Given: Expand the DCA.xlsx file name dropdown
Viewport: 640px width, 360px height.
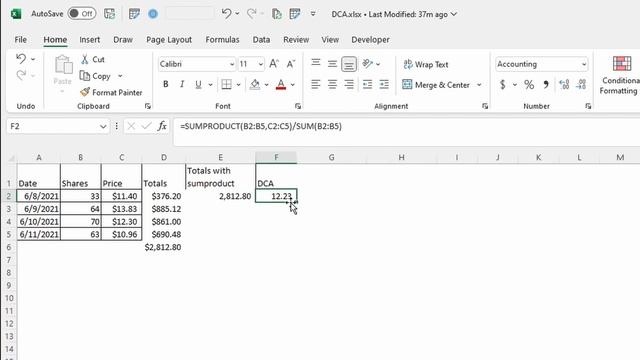Looking at the screenshot, I should [453, 14].
